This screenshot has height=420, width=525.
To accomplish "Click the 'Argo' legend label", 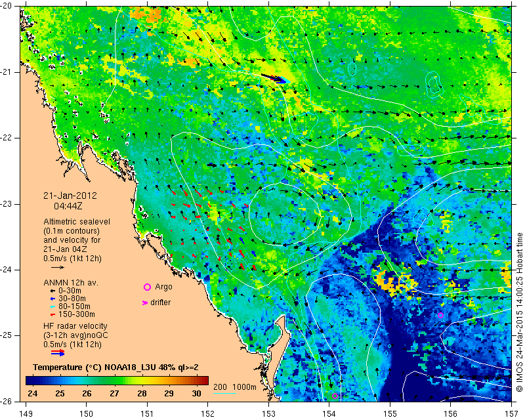I will 163,287.
